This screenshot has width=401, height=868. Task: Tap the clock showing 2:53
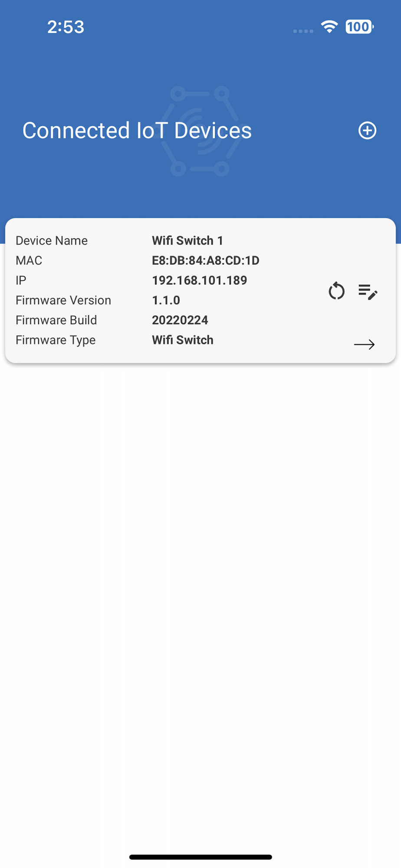point(66,27)
